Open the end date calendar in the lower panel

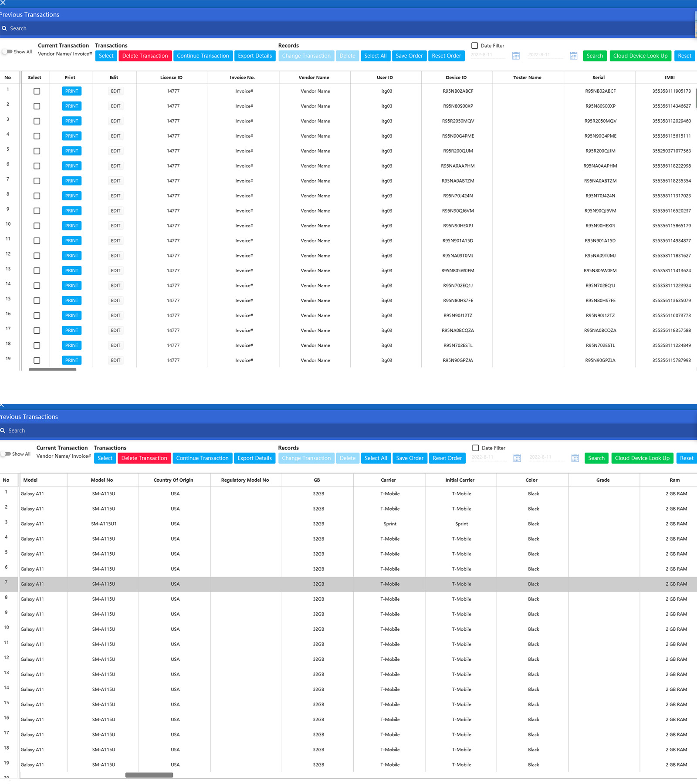coord(575,458)
